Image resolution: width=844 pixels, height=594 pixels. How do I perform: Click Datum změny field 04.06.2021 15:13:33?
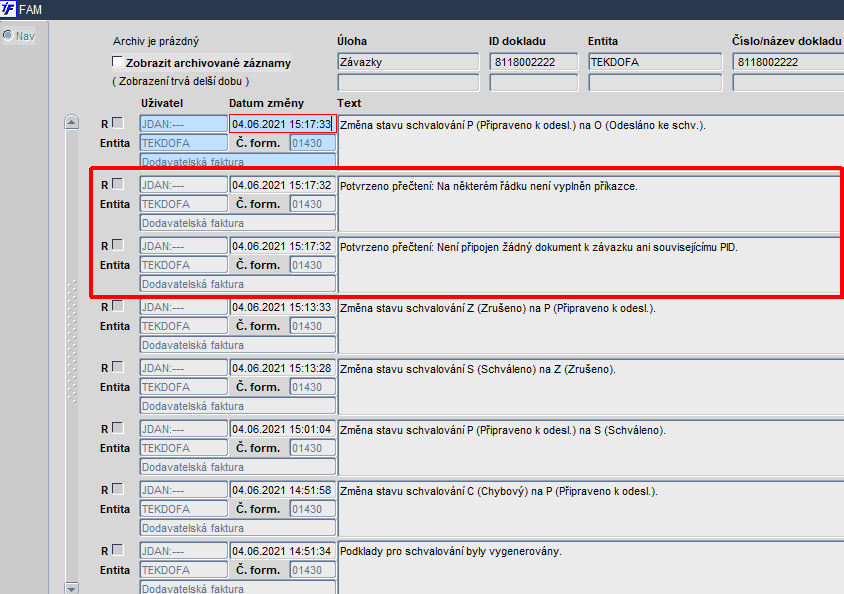pos(283,307)
